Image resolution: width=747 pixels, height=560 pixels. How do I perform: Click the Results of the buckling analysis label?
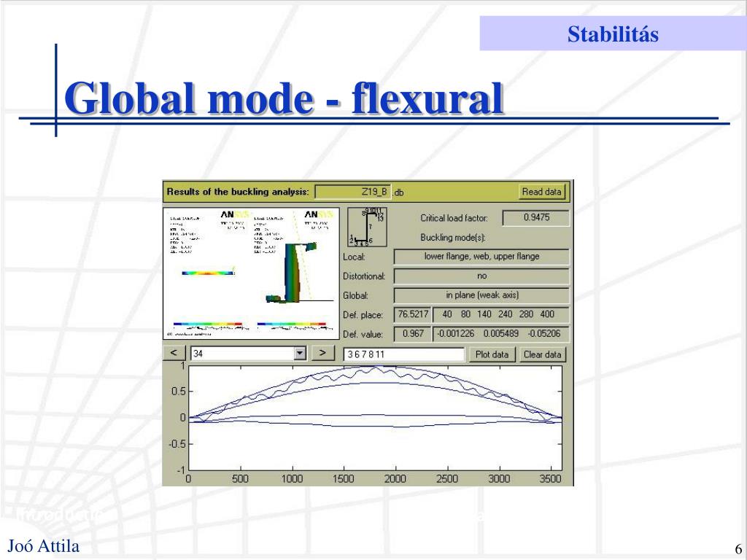coord(238,192)
